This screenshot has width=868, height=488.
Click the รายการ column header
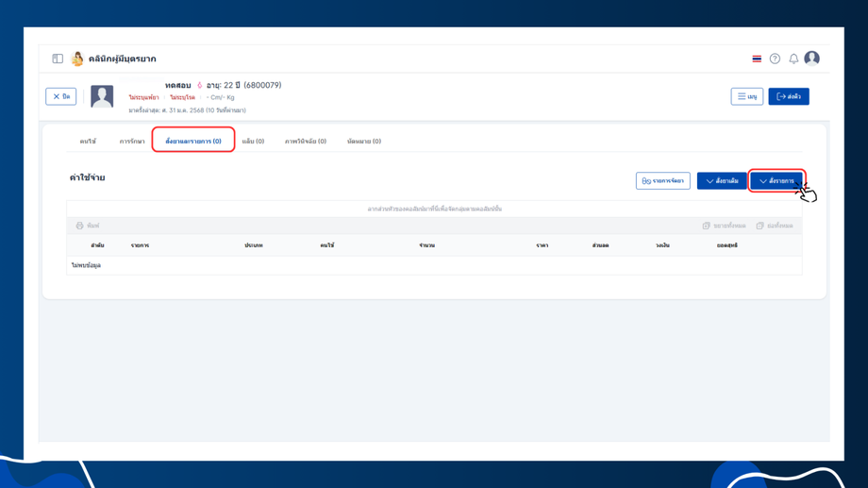coord(140,244)
